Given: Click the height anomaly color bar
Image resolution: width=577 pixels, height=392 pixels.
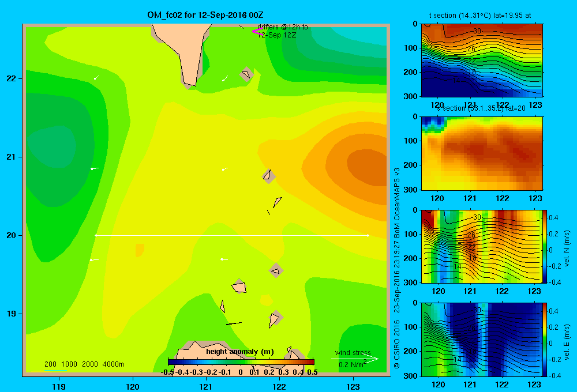Looking at the screenshot, I should 241,361.
